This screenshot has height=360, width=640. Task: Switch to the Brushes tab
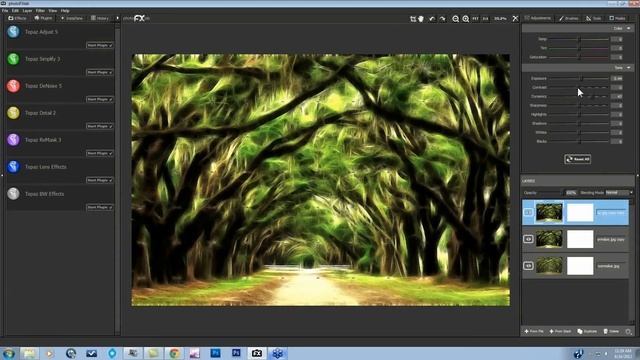569,18
